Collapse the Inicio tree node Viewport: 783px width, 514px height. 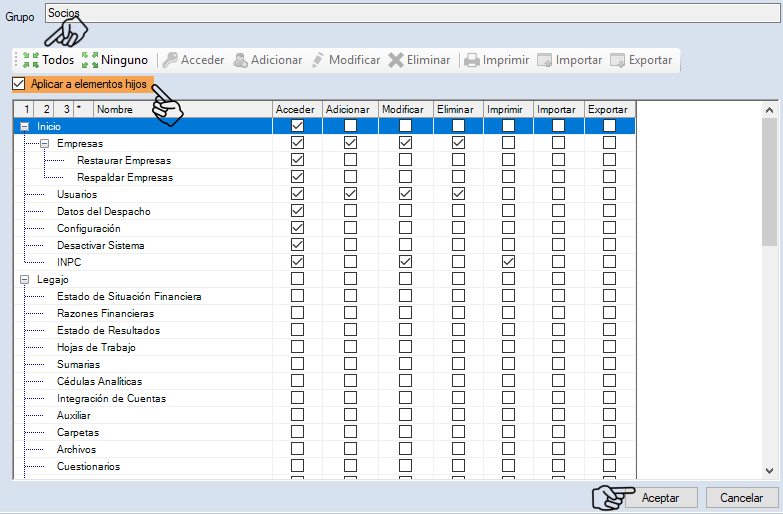coord(24,126)
